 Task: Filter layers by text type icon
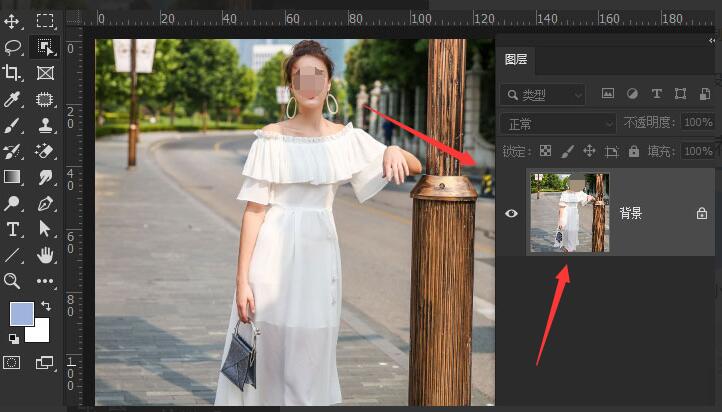pyautogui.click(x=656, y=94)
